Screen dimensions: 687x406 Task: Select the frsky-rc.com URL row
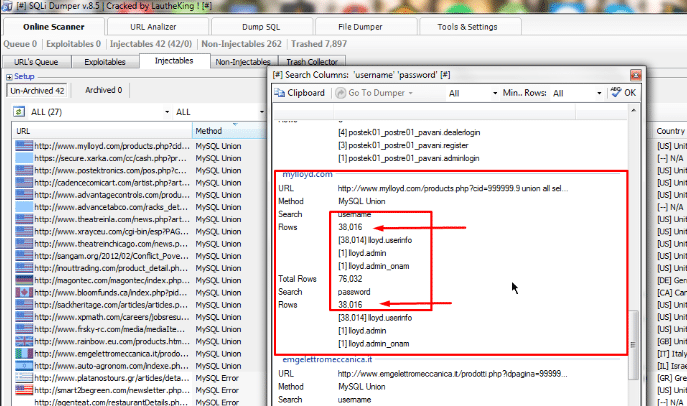110,329
